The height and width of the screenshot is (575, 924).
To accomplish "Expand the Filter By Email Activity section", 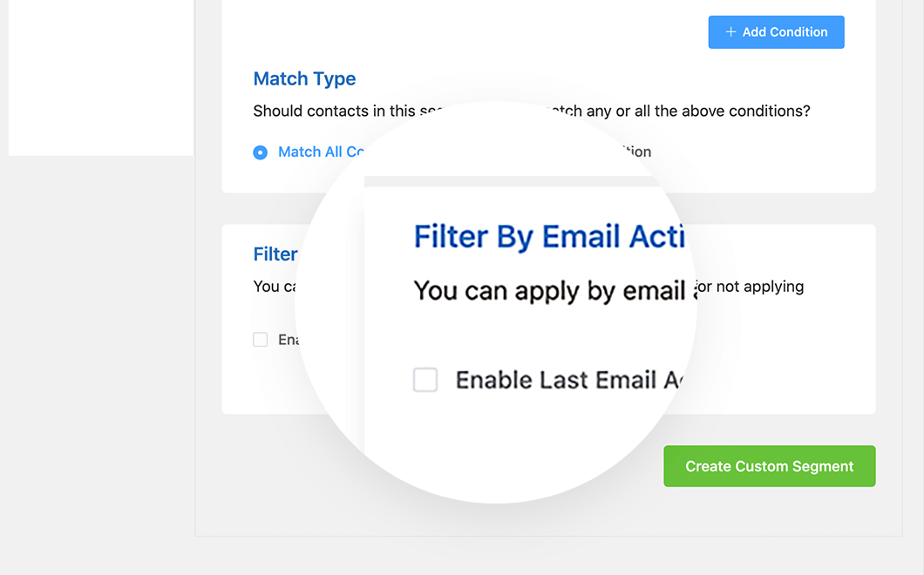I will click(x=275, y=254).
